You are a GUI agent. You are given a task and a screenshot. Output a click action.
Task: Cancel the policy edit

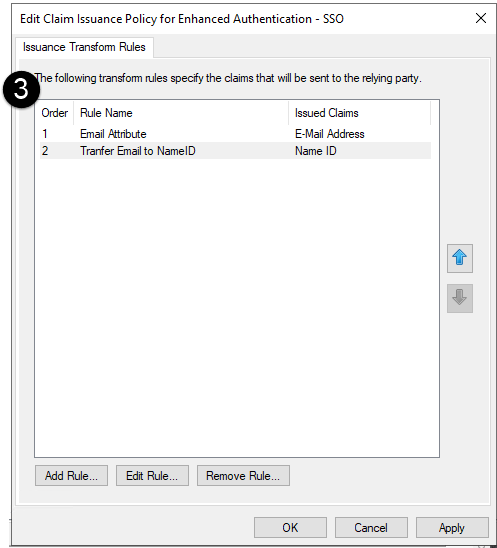click(x=371, y=527)
